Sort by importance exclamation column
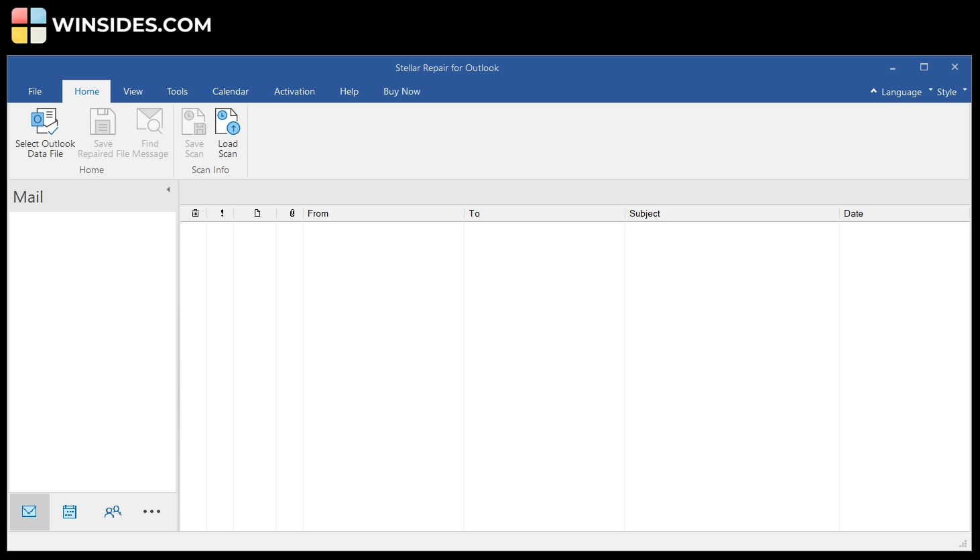The width and height of the screenshot is (980, 560). [x=222, y=213]
